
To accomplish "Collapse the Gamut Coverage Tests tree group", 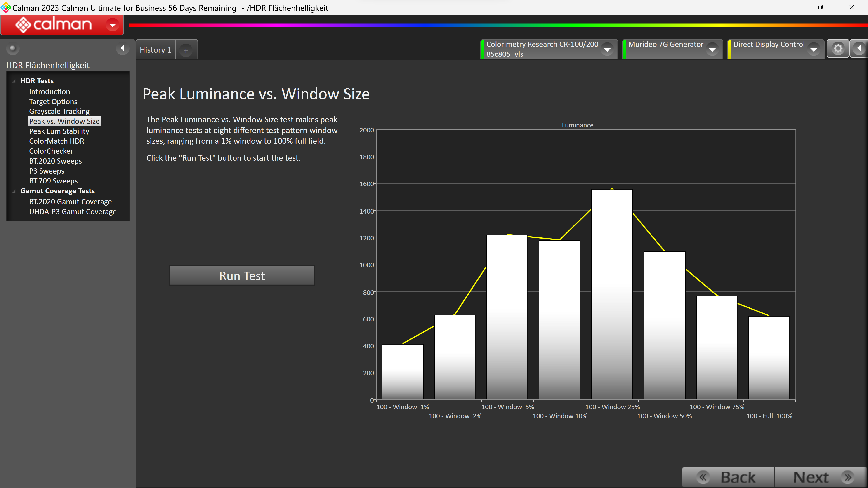I will tap(14, 191).
